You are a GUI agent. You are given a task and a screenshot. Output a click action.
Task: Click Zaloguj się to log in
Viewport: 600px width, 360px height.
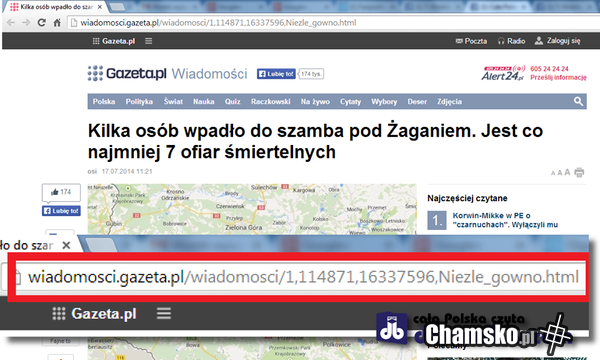click(x=558, y=41)
